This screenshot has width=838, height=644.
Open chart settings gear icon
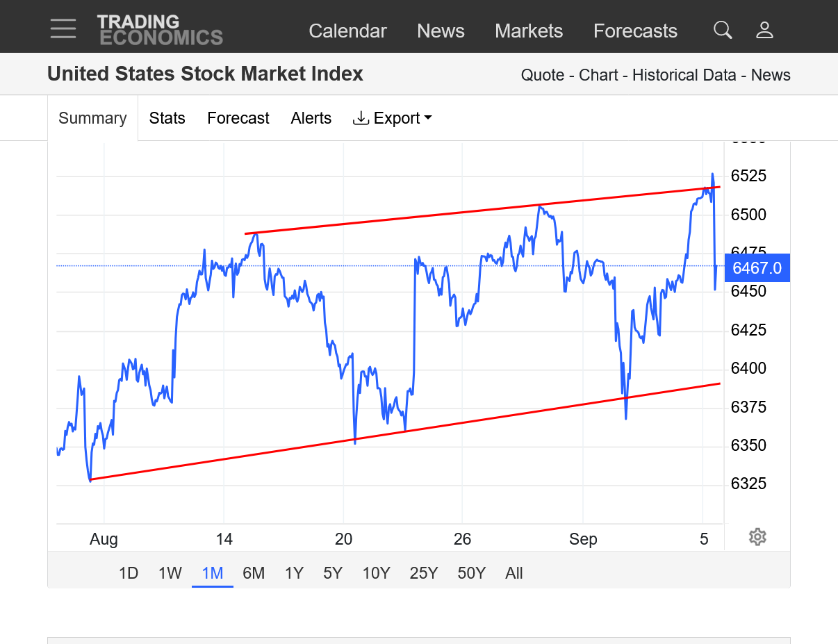coord(757,537)
